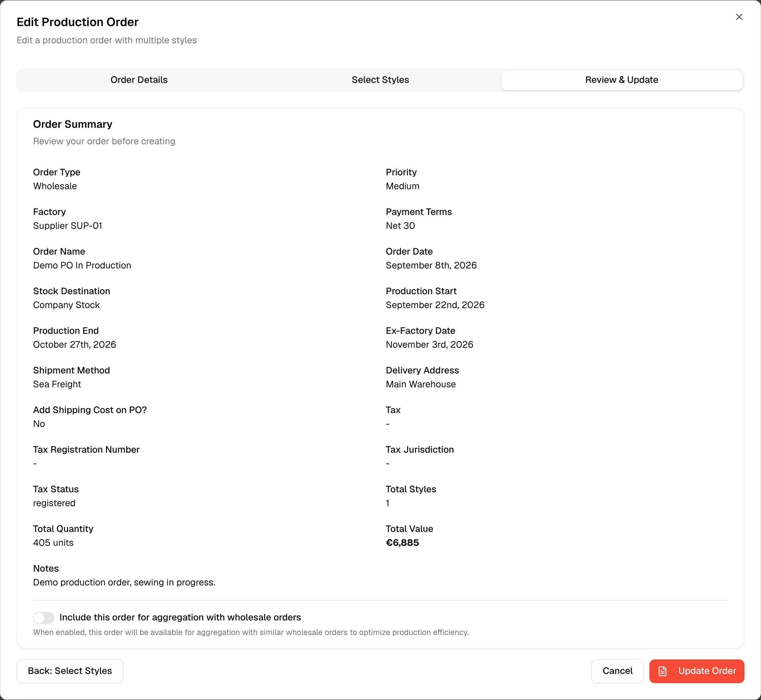This screenshot has height=700, width=761.
Task: Click 'September 8th, 2026' order date
Action: click(x=431, y=265)
